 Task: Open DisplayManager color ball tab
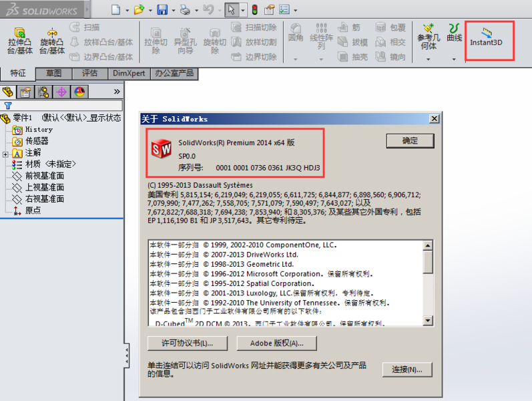79,92
